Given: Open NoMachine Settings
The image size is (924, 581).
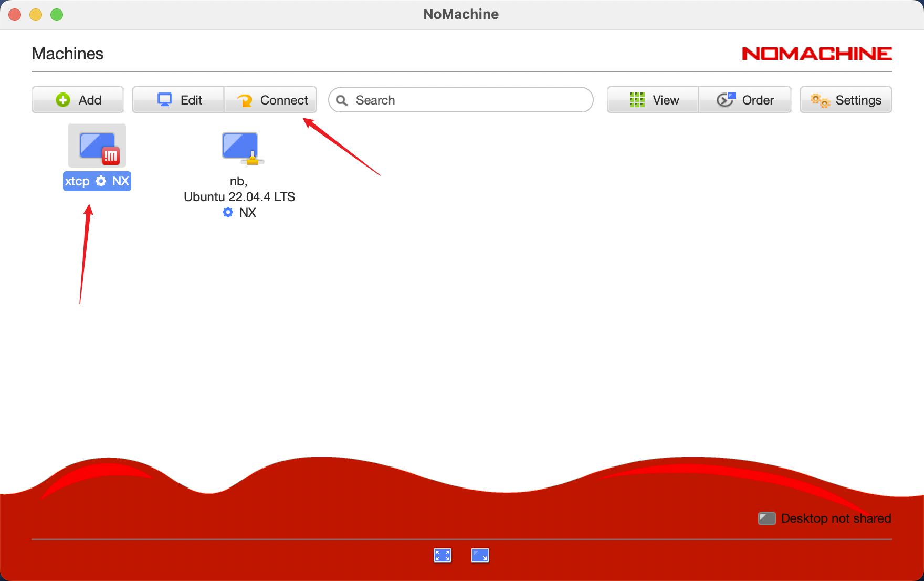Looking at the screenshot, I should (846, 100).
